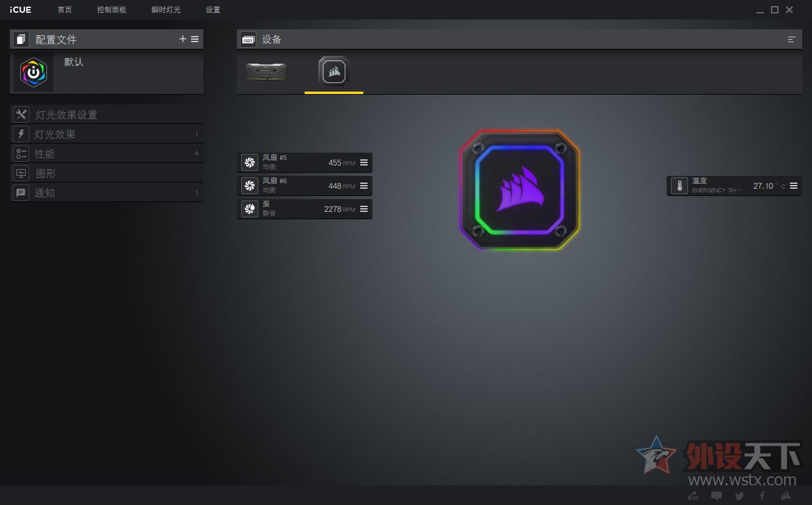Click the 448 RPM reading for 风扇 #6
This screenshot has height=505, width=812.
coord(342,186)
